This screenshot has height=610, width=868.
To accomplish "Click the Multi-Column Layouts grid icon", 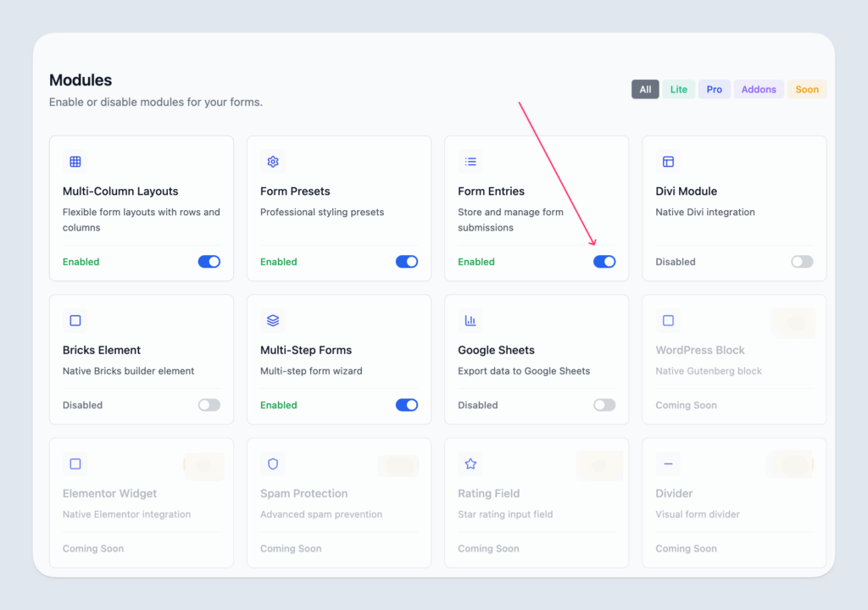I will point(75,162).
